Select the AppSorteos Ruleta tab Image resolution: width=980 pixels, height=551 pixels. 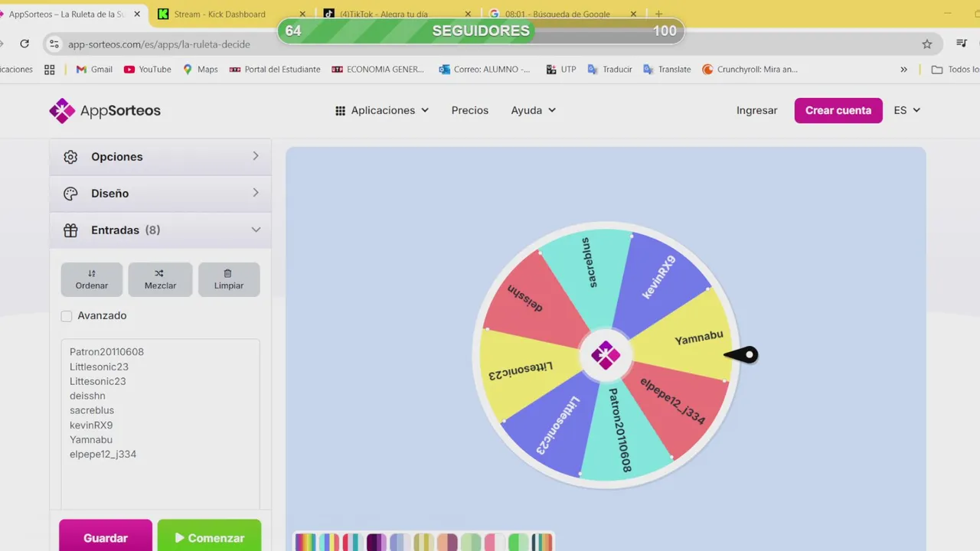click(x=69, y=14)
